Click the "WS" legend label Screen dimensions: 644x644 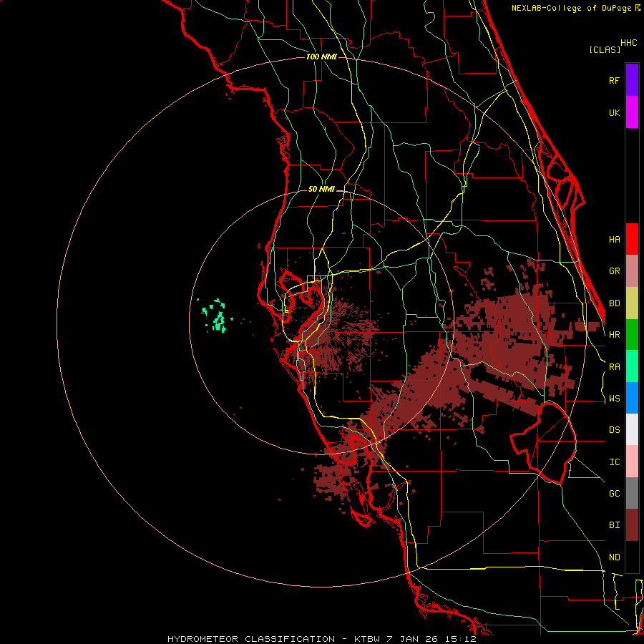tap(614, 399)
